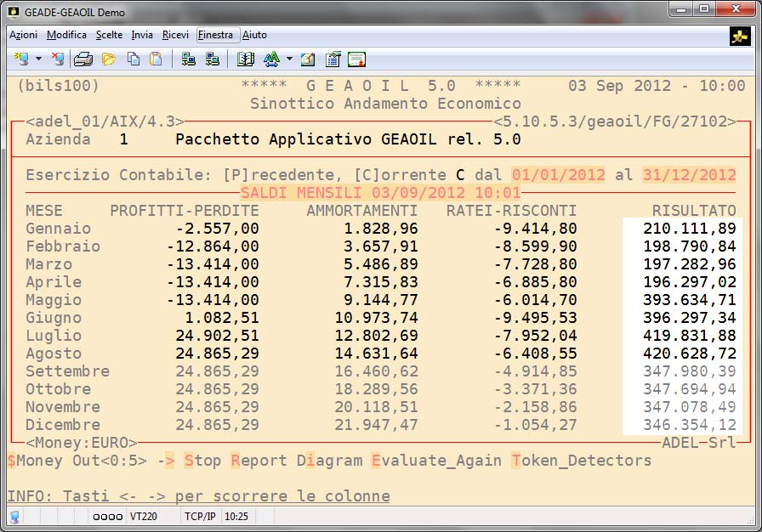Click the new connection icon in toolbar
Image resolution: width=762 pixels, height=532 pixels.
(21, 59)
